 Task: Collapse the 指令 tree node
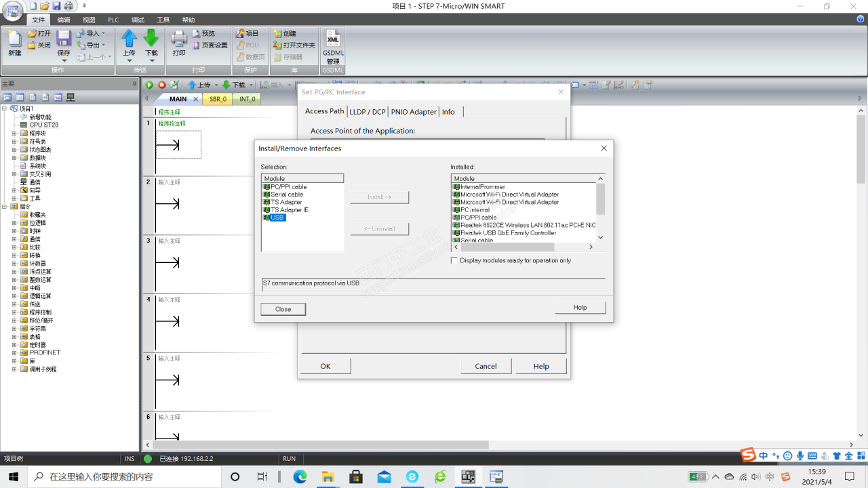(5, 207)
